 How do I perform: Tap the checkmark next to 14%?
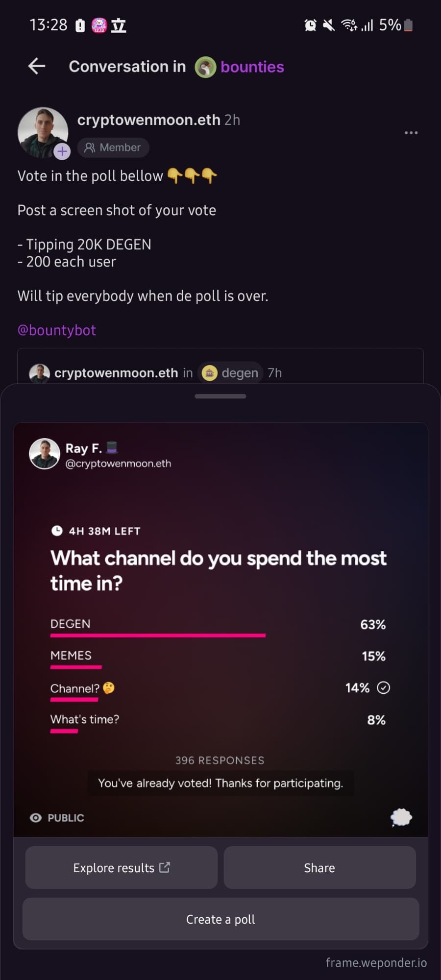click(x=384, y=688)
